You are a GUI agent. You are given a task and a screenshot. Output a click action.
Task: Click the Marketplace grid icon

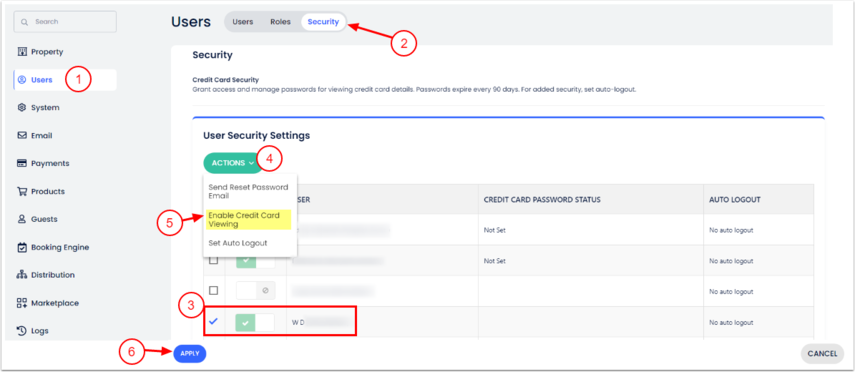tap(22, 303)
